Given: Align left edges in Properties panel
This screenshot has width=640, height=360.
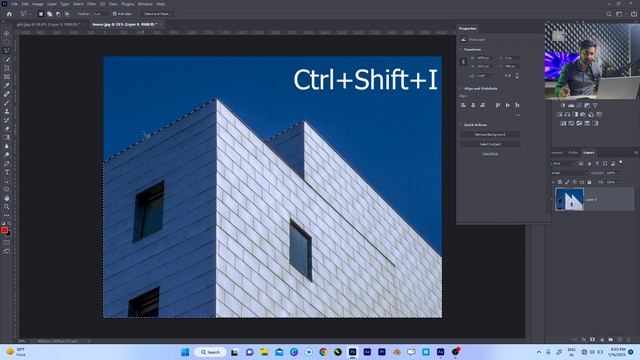Looking at the screenshot, I should click(x=463, y=105).
